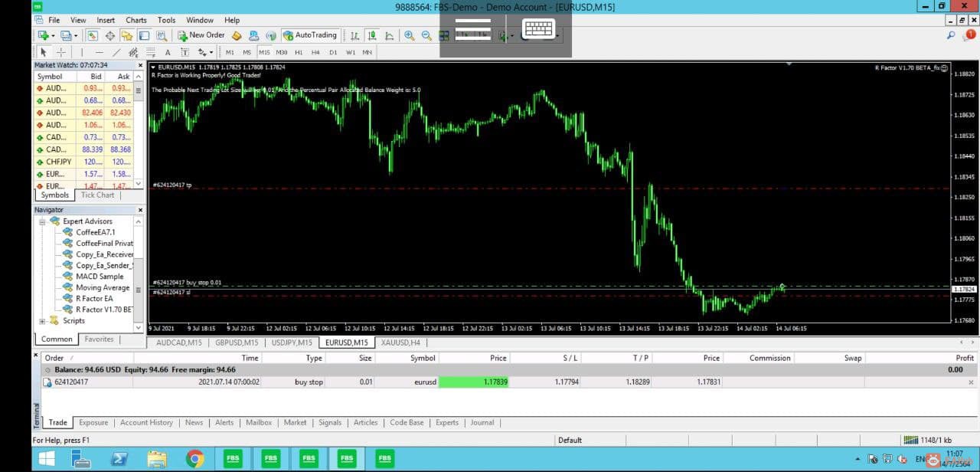The image size is (980, 472).
Task: Switch to the Tick Chart tab
Action: point(97,195)
